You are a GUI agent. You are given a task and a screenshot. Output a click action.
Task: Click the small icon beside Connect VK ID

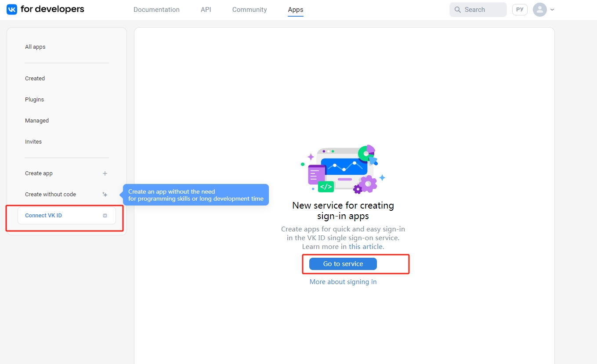[105, 216]
